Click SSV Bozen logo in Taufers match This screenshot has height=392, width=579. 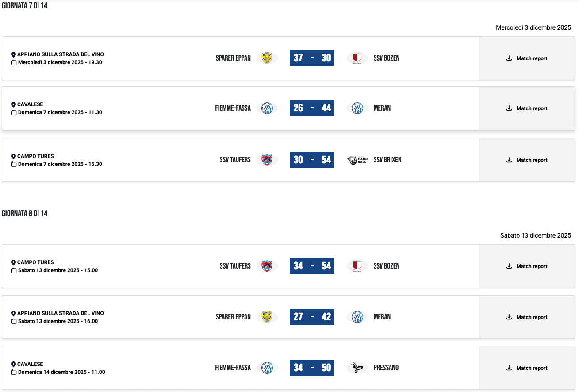[357, 266]
